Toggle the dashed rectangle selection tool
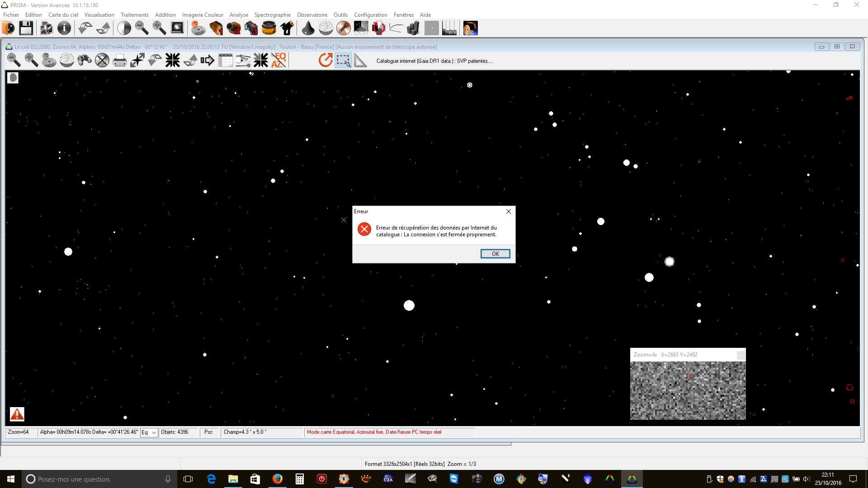This screenshot has height=488, width=868. coord(343,60)
